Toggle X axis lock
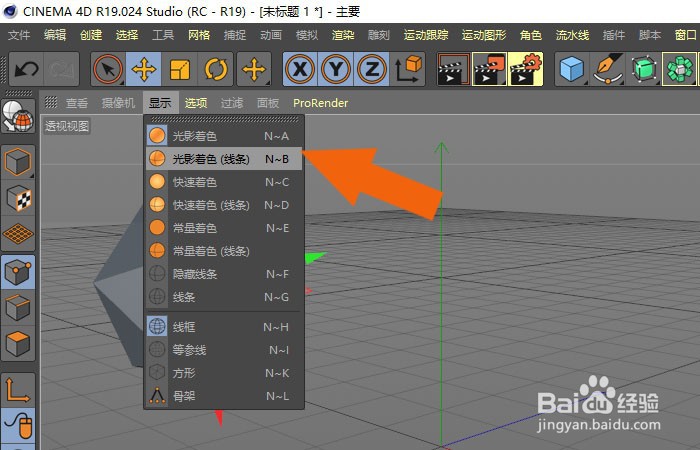Image resolution: width=700 pixels, height=450 pixels. [300, 69]
